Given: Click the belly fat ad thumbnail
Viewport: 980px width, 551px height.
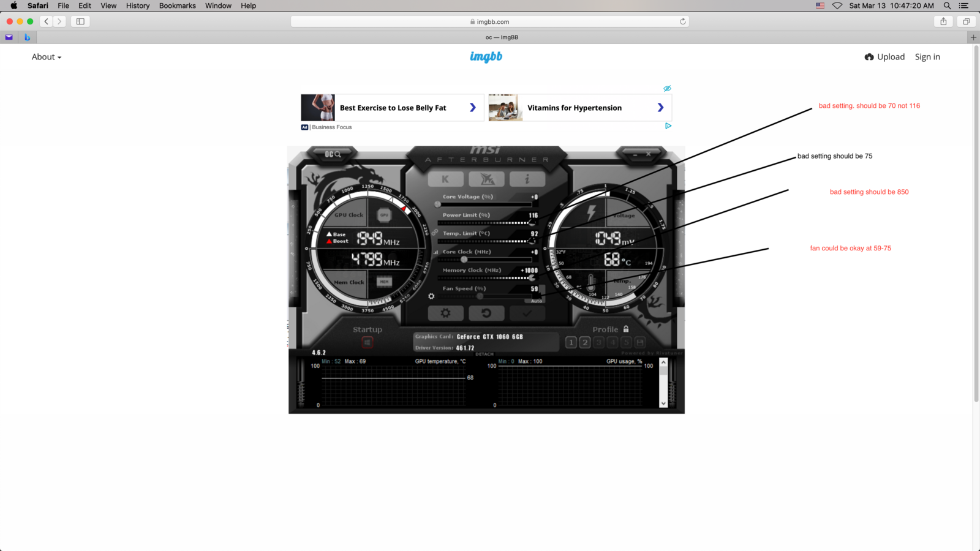Looking at the screenshot, I should (x=318, y=108).
